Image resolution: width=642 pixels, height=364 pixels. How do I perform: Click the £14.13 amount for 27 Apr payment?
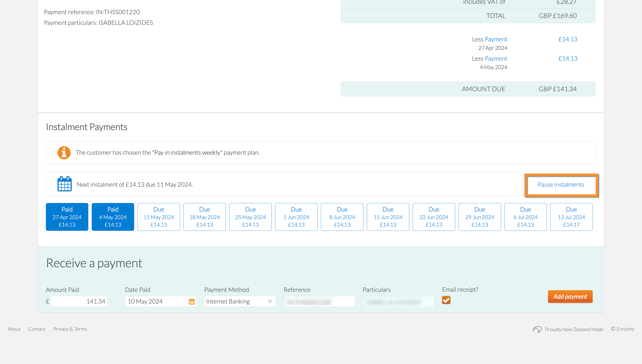(x=568, y=39)
